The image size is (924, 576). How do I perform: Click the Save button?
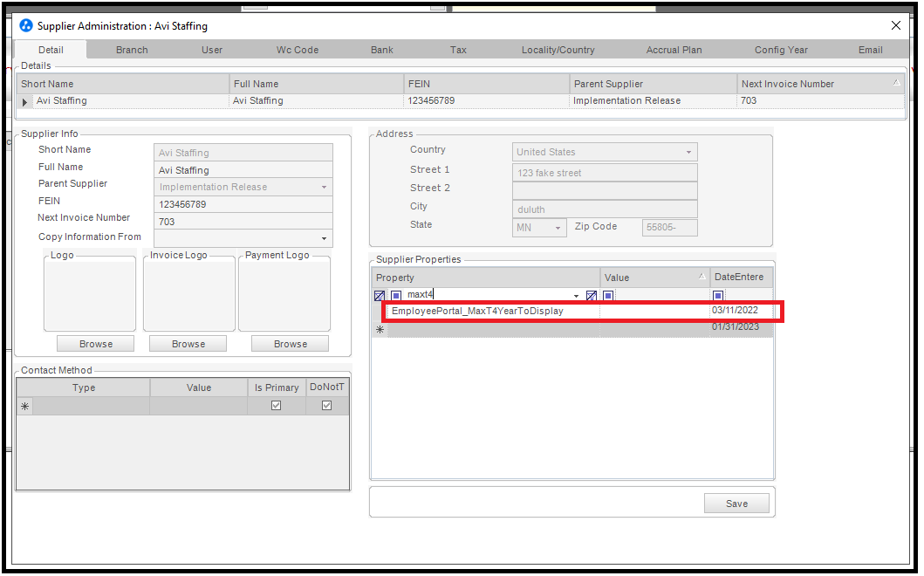pyautogui.click(x=736, y=504)
